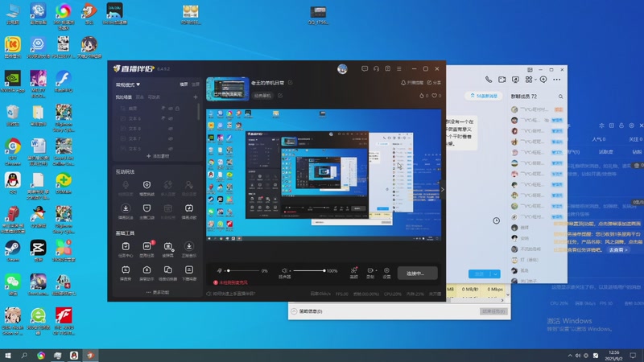
Task: Expand 更多功能 at bottom of tools panel
Action: (x=157, y=293)
